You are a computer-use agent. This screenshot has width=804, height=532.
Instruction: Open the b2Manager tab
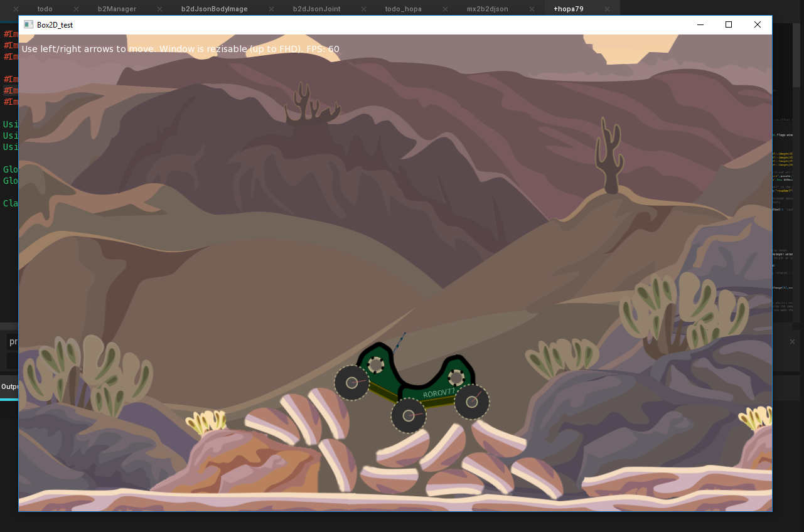point(117,9)
